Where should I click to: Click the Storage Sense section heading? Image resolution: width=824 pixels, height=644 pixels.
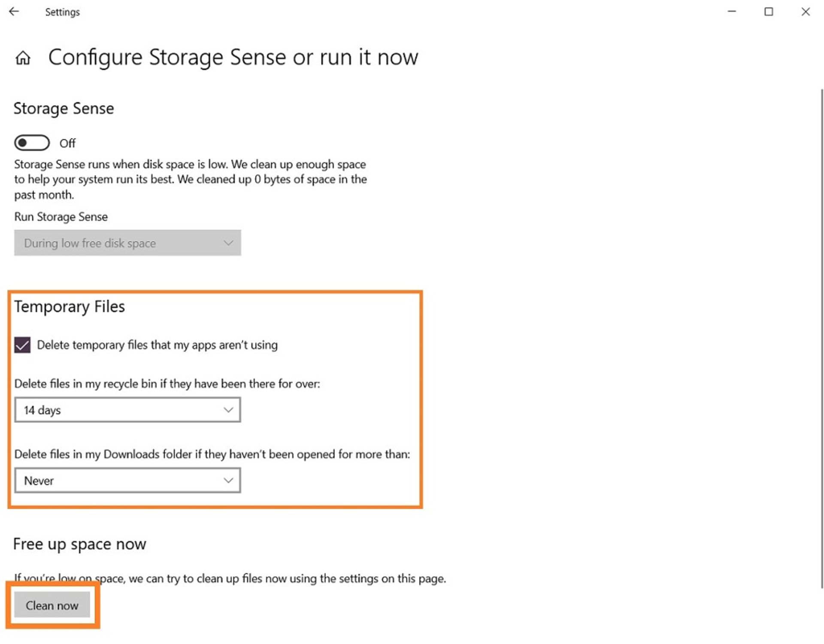64,109
